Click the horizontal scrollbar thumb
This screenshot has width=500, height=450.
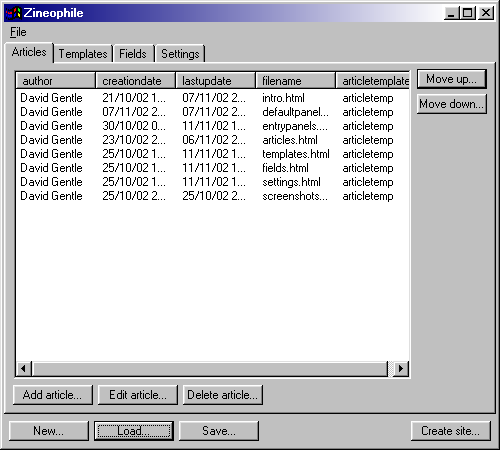click(x=210, y=369)
